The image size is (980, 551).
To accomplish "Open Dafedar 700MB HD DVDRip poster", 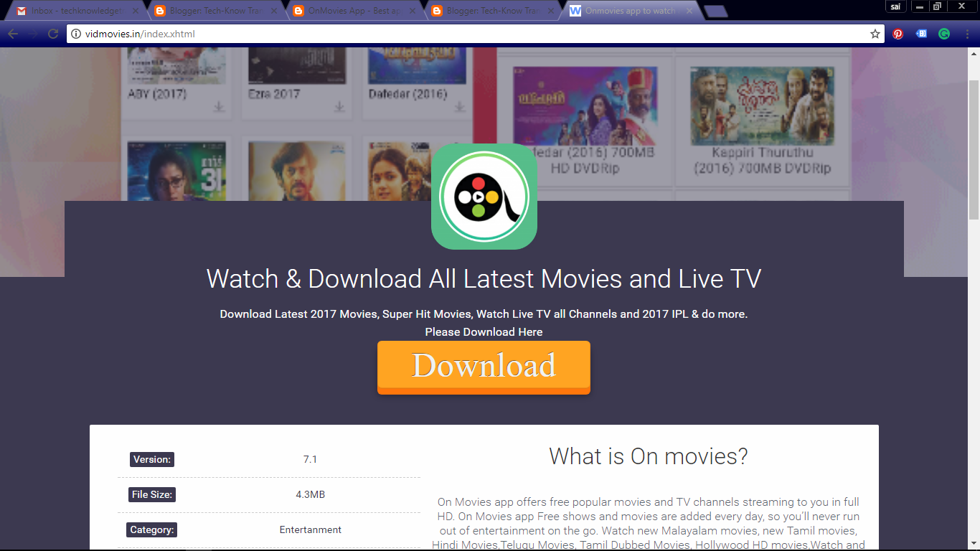I will [585, 106].
